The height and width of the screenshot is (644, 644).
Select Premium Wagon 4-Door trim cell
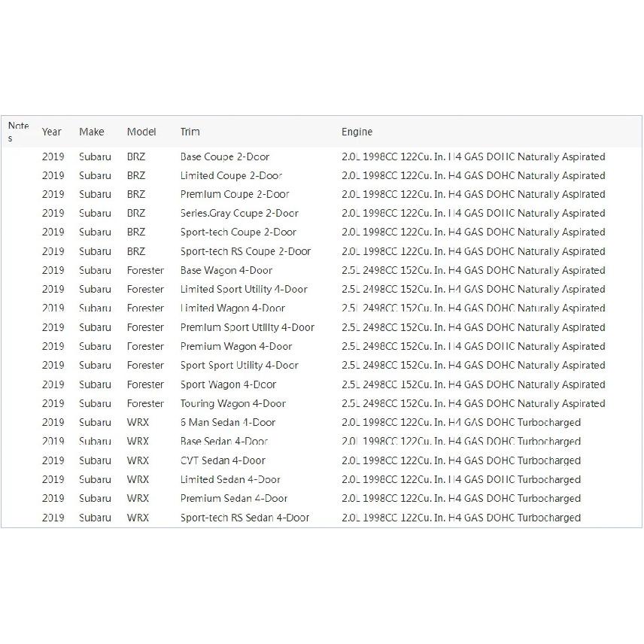[236, 347]
